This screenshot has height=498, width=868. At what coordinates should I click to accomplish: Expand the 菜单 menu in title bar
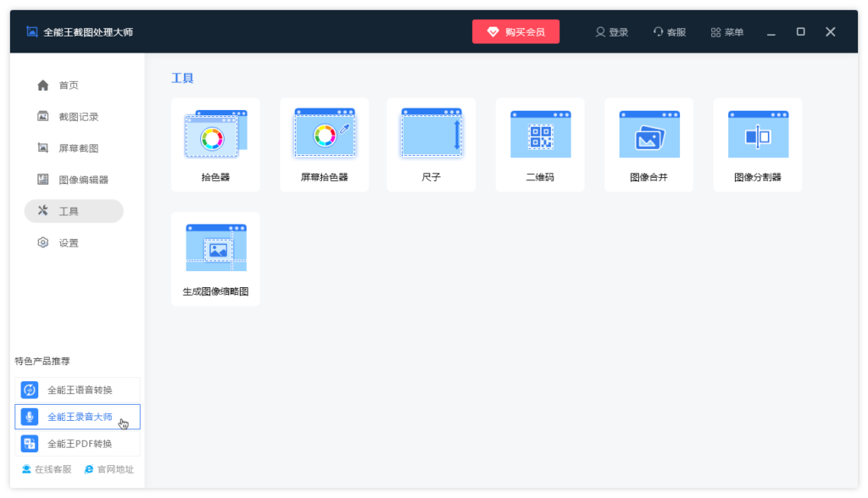pos(727,32)
